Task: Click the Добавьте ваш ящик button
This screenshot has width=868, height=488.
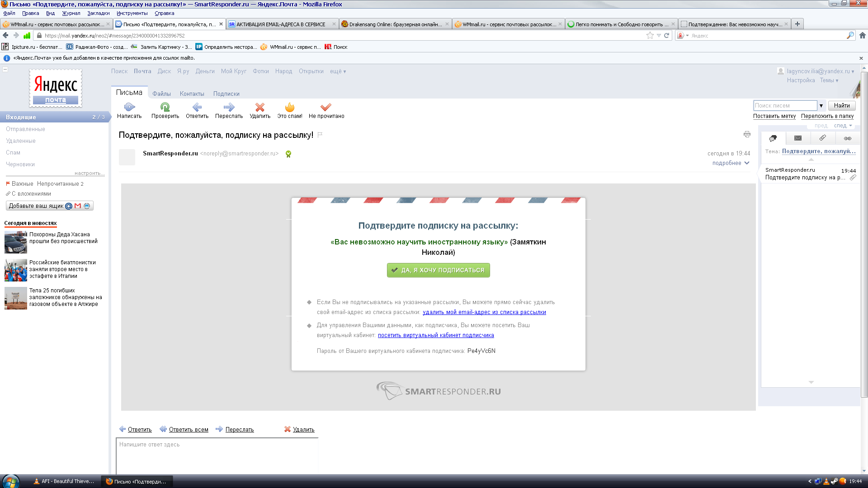Action: pos(50,206)
